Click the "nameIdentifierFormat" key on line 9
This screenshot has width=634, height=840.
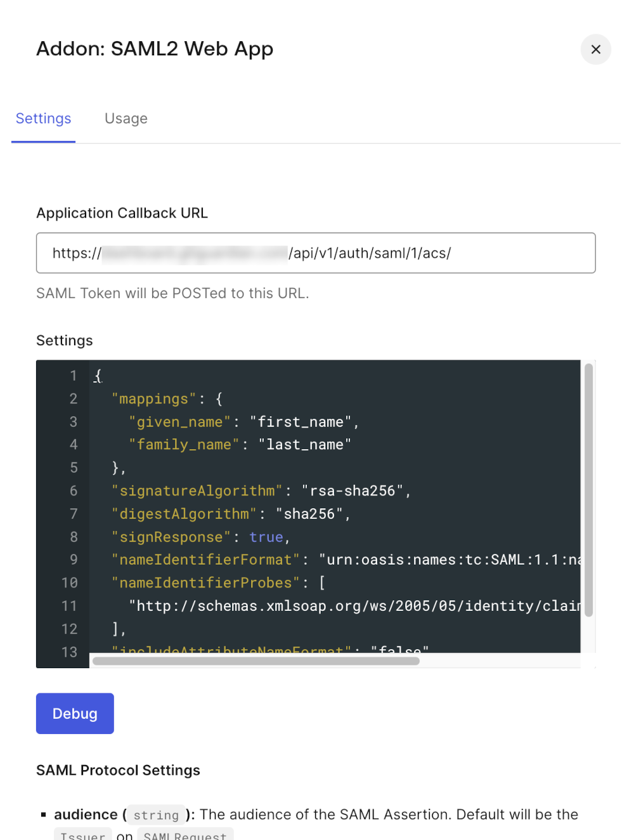[205, 560]
